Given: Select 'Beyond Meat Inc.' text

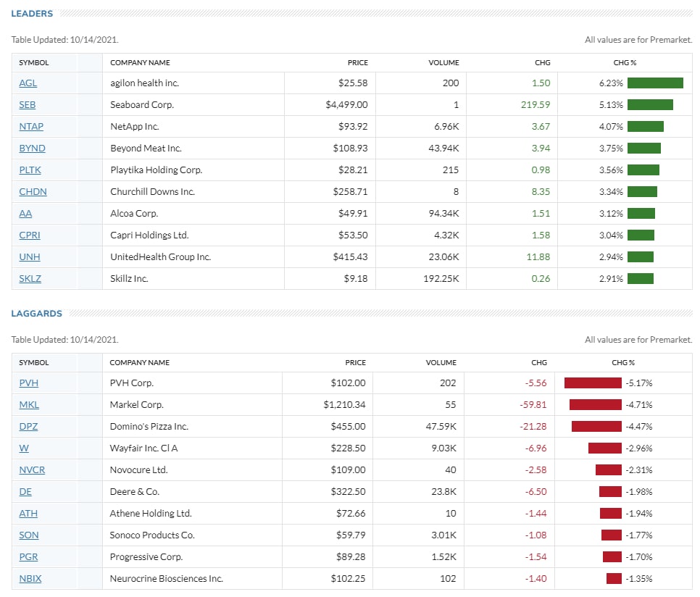Looking at the screenshot, I should coord(146,148).
